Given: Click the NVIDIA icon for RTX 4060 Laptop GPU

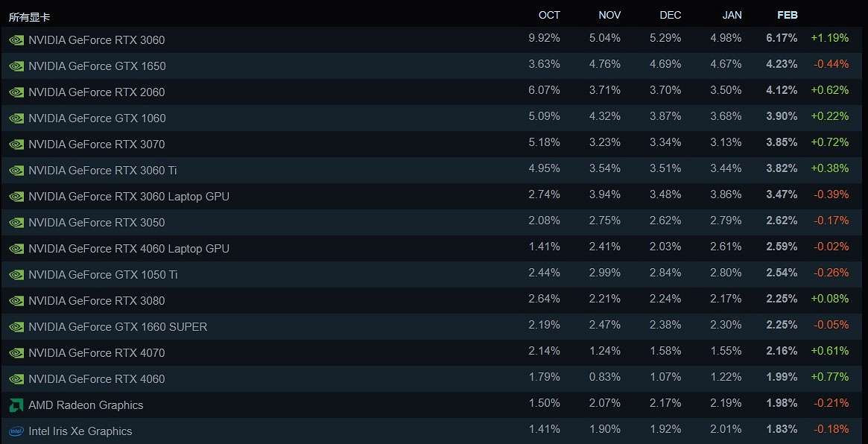Looking at the screenshot, I should [x=16, y=249].
